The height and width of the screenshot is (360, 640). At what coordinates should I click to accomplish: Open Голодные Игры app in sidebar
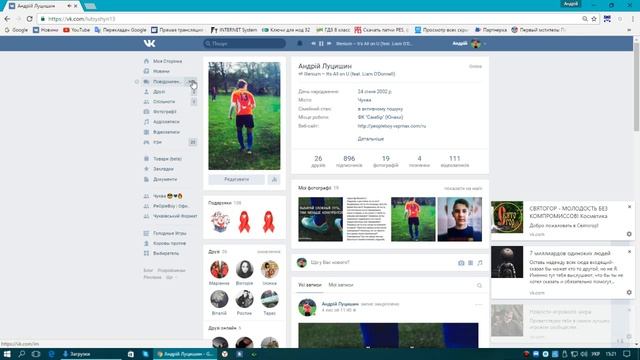click(x=170, y=233)
